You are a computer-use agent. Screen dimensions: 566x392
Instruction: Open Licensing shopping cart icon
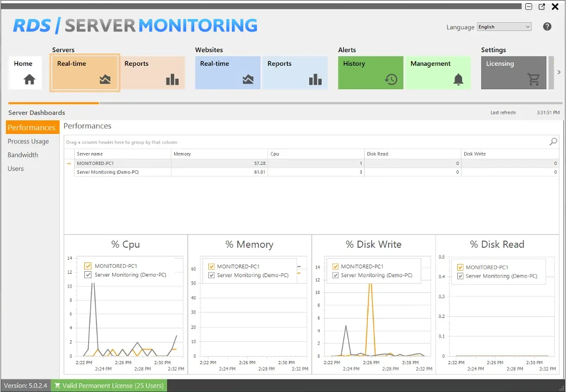533,79
